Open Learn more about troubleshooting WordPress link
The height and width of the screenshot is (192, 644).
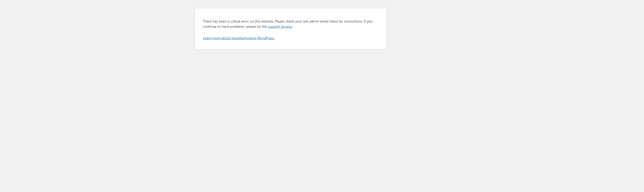239,38
